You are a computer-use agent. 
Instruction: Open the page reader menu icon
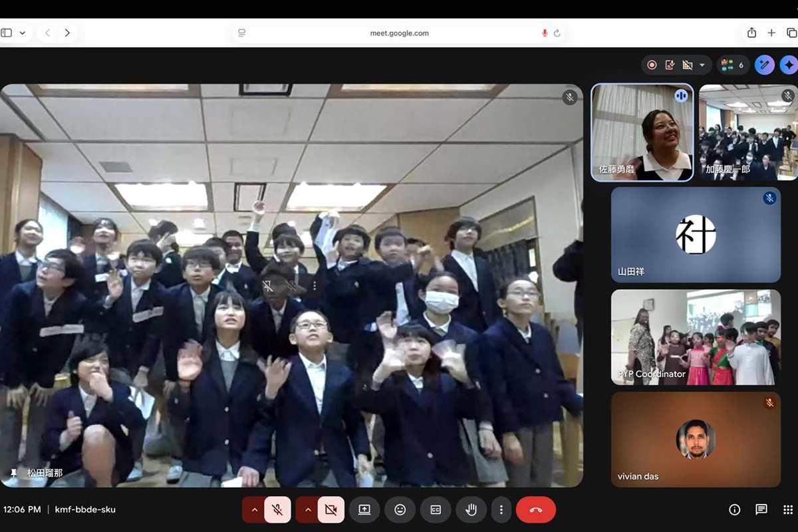coord(242,33)
